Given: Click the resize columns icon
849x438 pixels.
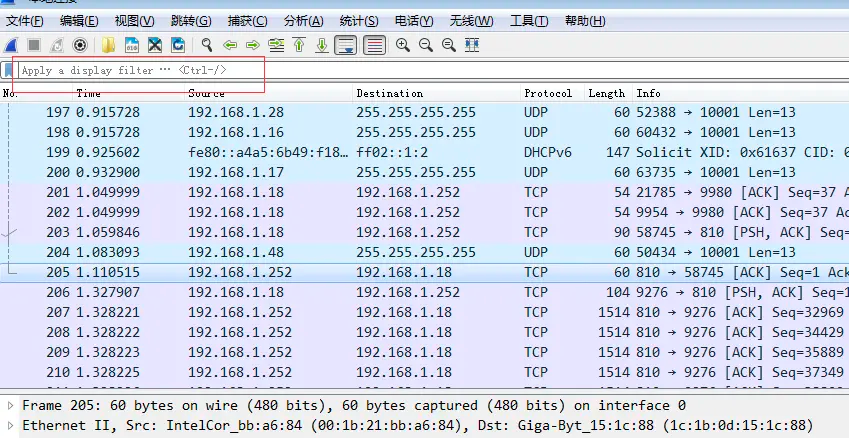Looking at the screenshot, I should coord(472,45).
